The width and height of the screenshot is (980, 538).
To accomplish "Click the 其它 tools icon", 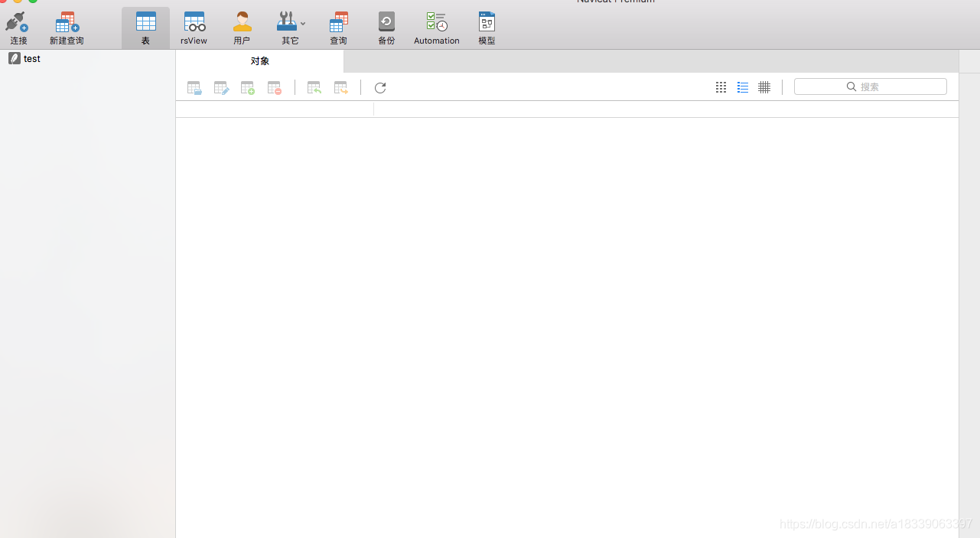I will point(287,21).
